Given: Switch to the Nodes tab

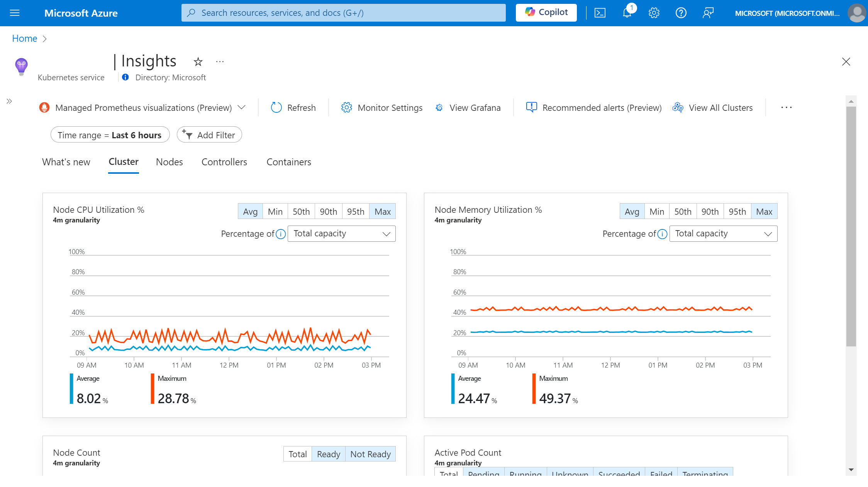Looking at the screenshot, I should [169, 161].
